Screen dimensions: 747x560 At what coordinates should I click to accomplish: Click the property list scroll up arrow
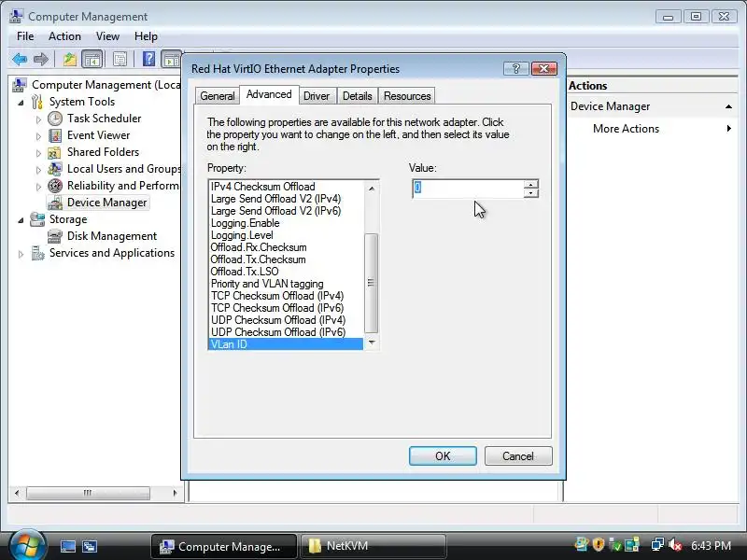click(372, 189)
